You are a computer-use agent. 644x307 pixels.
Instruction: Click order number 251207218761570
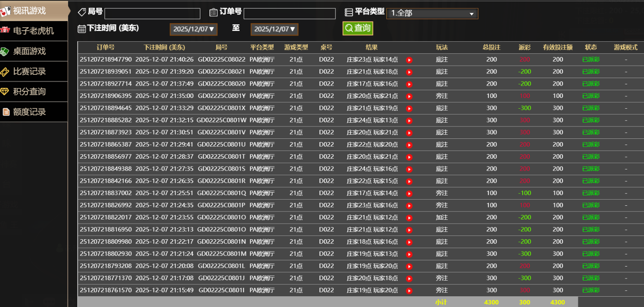click(106, 290)
